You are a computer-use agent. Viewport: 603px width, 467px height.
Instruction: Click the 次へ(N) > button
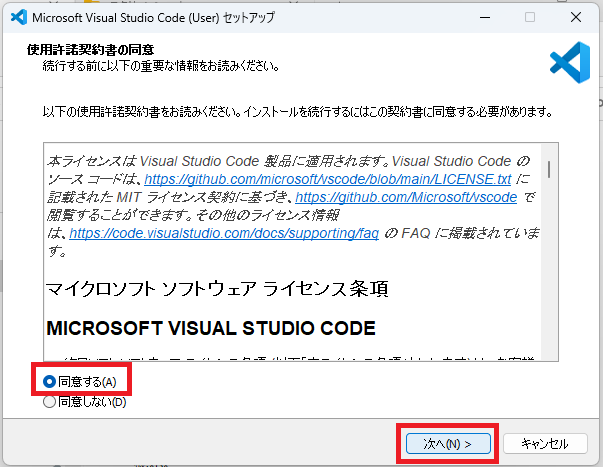(x=448, y=444)
